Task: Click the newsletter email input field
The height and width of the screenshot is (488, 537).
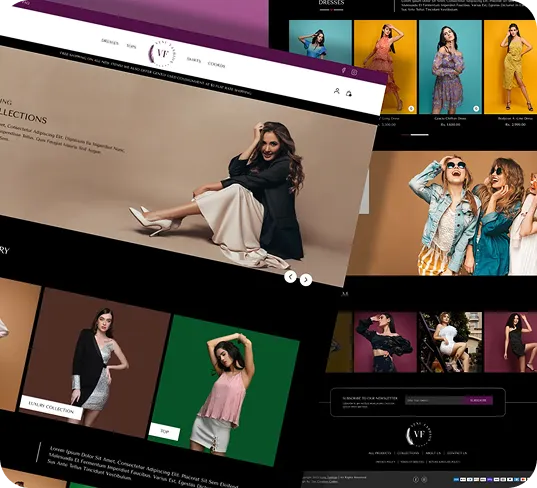Action: coord(435,400)
